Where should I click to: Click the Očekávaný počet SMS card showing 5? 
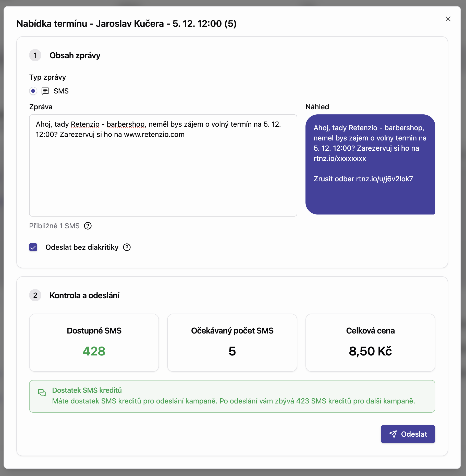232,343
